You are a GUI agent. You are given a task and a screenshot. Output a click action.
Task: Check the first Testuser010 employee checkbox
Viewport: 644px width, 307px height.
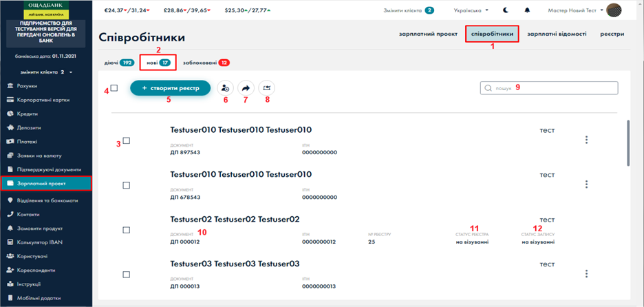tap(126, 140)
